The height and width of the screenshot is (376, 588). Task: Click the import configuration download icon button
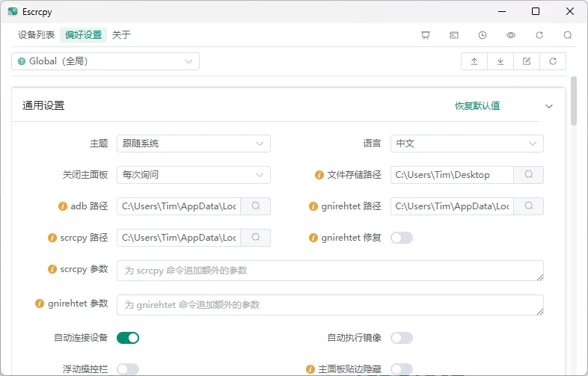coord(500,61)
